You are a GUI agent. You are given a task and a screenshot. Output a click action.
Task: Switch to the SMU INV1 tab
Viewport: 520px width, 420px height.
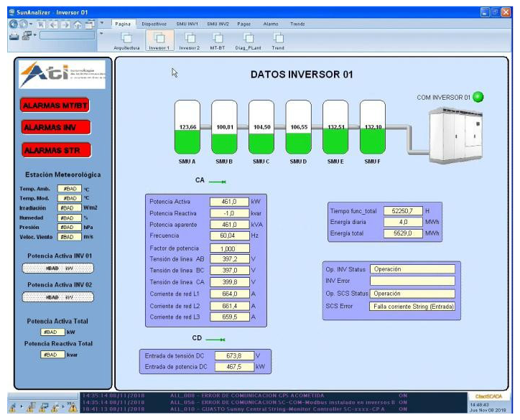pyautogui.click(x=187, y=24)
